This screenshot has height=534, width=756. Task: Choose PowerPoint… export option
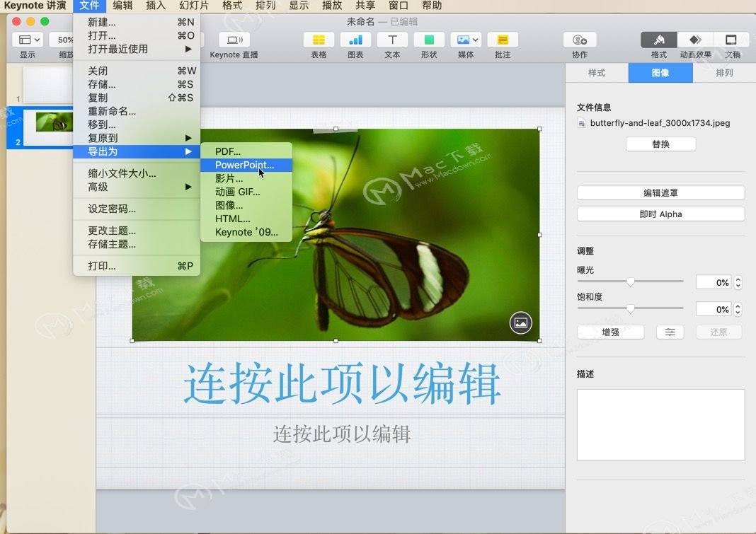(246, 165)
